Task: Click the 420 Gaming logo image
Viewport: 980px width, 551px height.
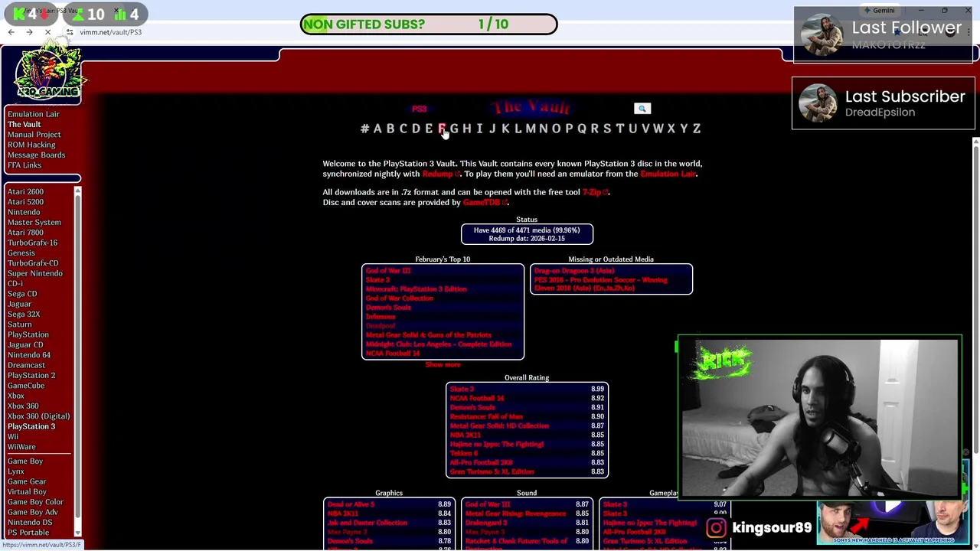Action: click(47, 73)
